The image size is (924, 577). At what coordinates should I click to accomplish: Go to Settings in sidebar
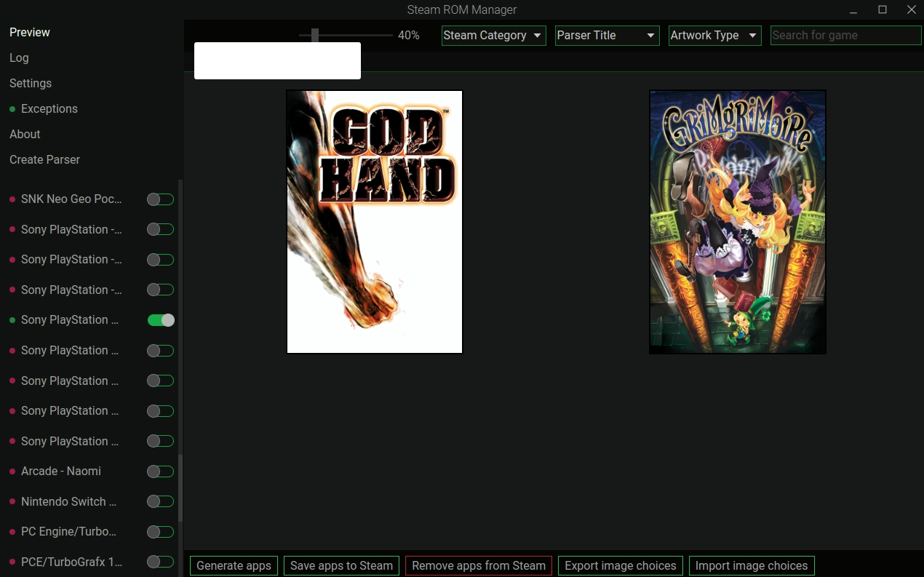[x=31, y=84]
